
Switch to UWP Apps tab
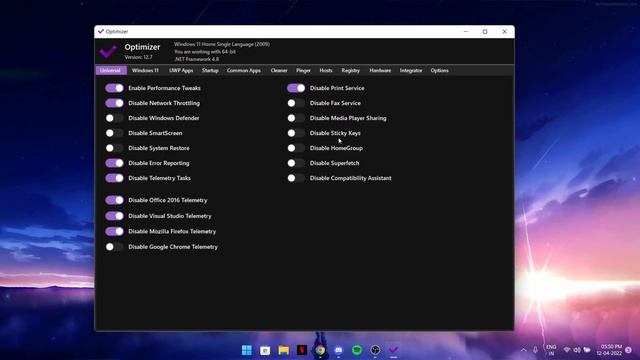[181, 70]
